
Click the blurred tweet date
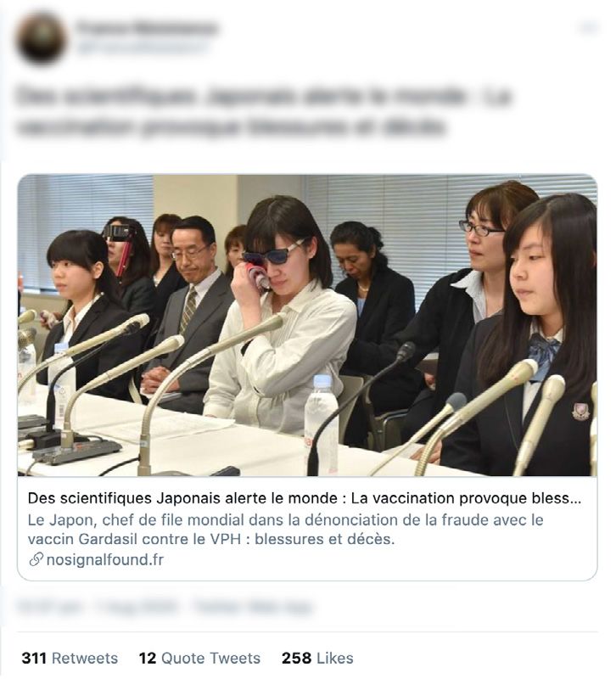pos(137,608)
